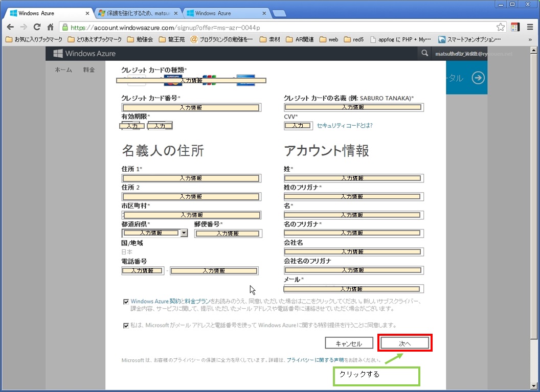Screen dimensions: 540x392
Task: Switch to the third Windows Azure tab
Action: [x=226, y=13]
